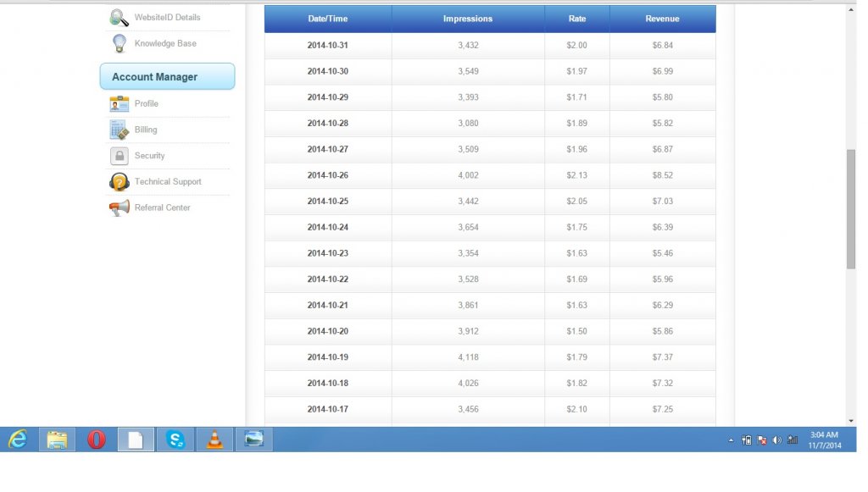
Task: Click the Impressions column header
Action: tap(468, 19)
